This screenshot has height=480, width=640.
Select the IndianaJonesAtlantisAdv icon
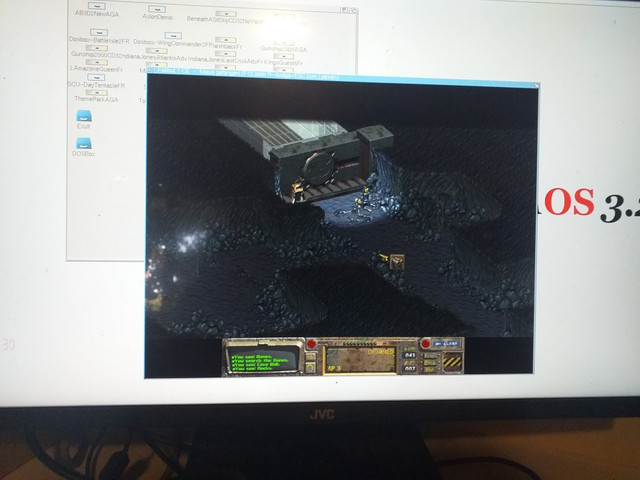pos(156,54)
